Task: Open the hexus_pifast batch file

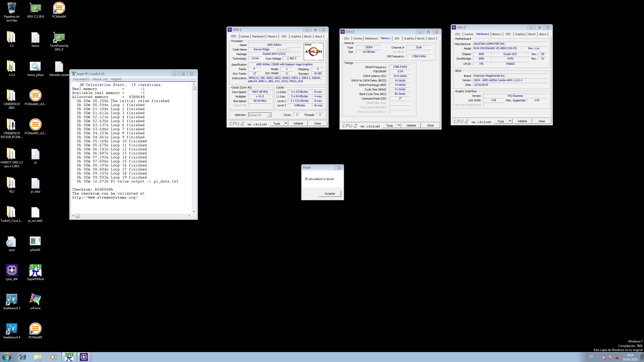Action: click(35, 69)
